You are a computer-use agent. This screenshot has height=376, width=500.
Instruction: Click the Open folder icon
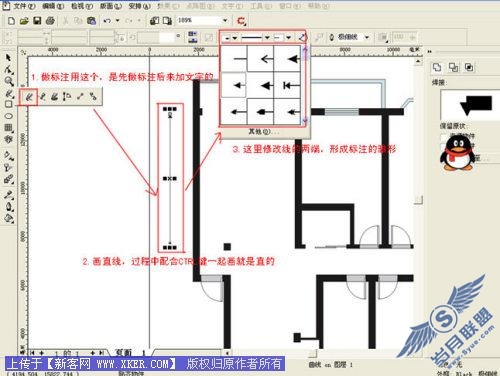click(x=24, y=21)
